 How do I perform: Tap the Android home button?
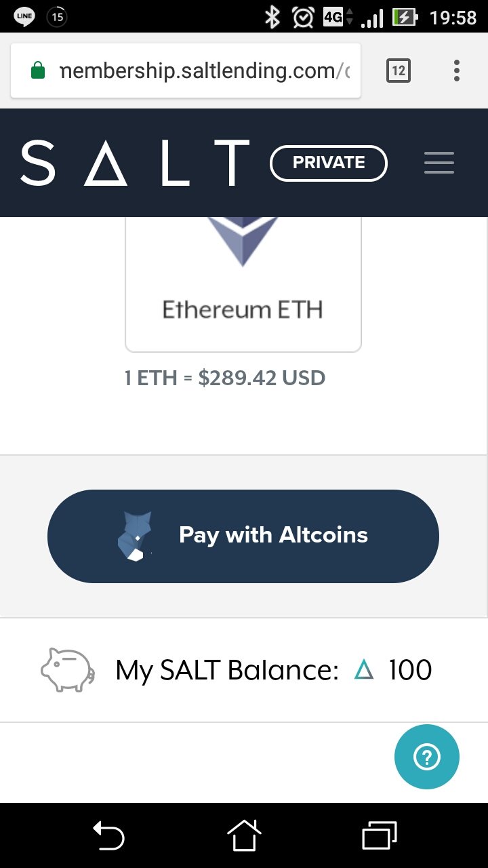pyautogui.click(x=244, y=835)
